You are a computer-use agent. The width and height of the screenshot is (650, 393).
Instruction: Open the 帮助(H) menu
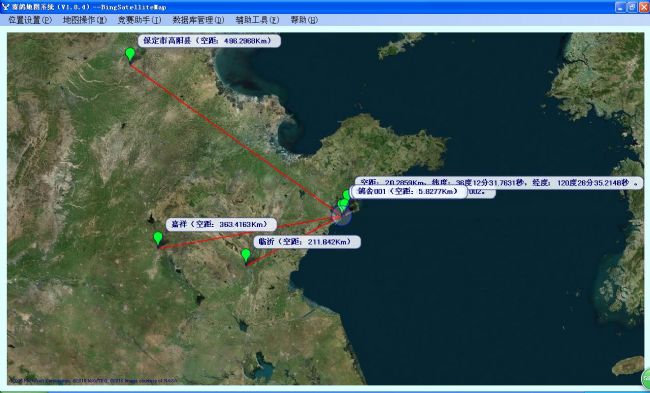pos(304,20)
